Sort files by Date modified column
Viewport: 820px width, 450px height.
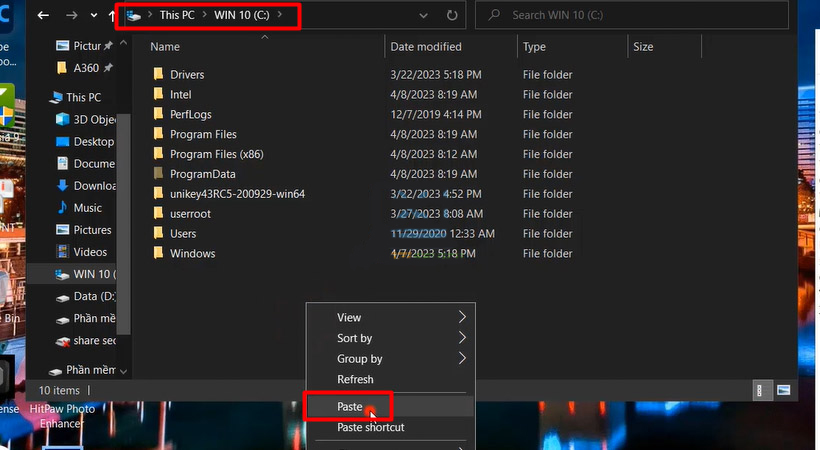[426, 47]
